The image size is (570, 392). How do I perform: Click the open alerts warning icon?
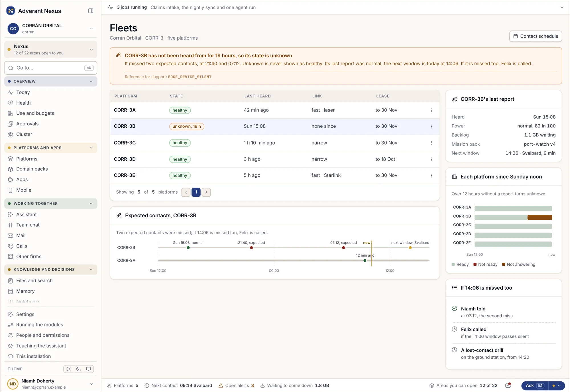tap(221, 385)
